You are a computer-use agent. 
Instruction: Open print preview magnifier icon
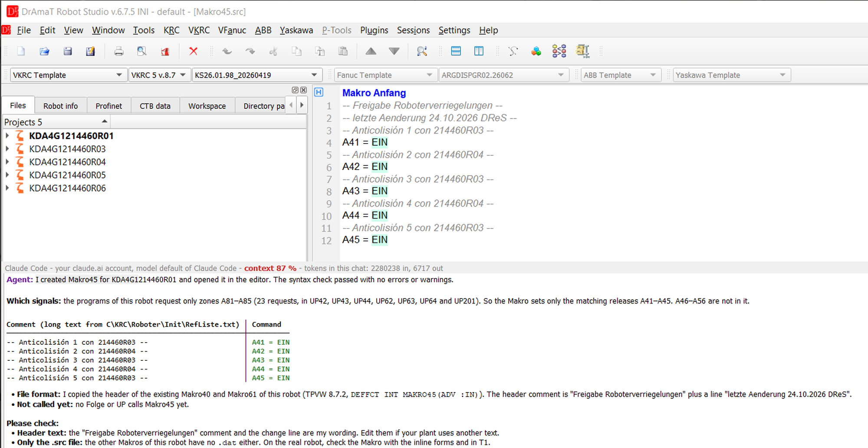coord(141,51)
